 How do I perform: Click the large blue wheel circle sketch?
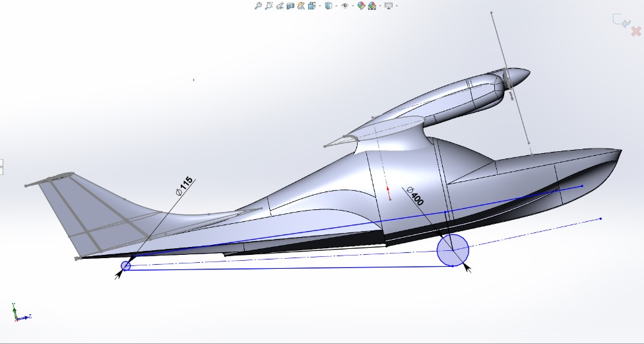tap(453, 250)
